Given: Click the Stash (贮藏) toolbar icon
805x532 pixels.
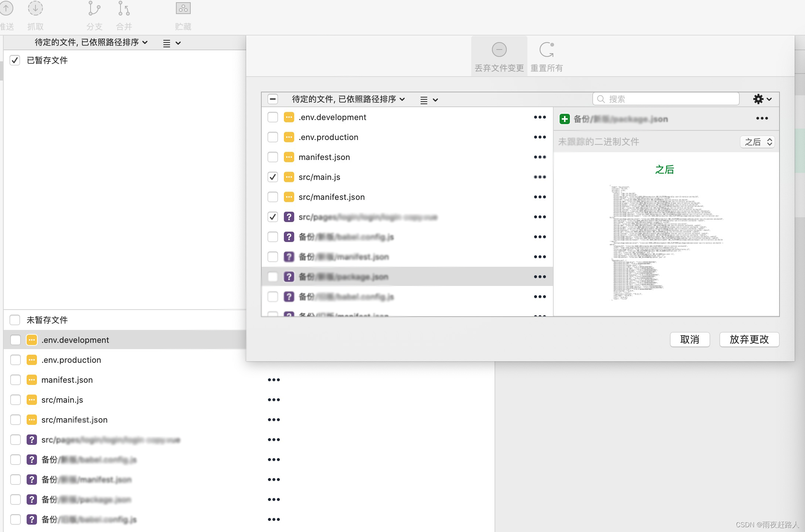Looking at the screenshot, I should coord(183,8).
